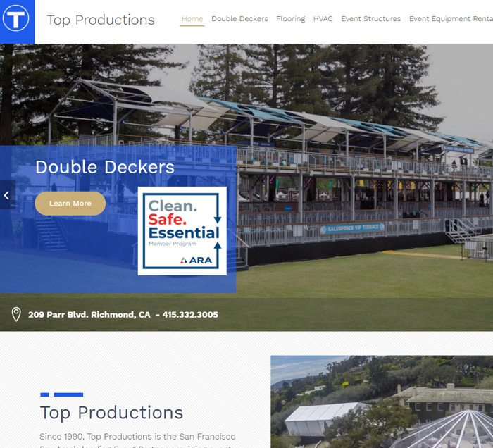493x448 pixels.
Task: Click the Top Productions site title
Action: [x=101, y=20]
